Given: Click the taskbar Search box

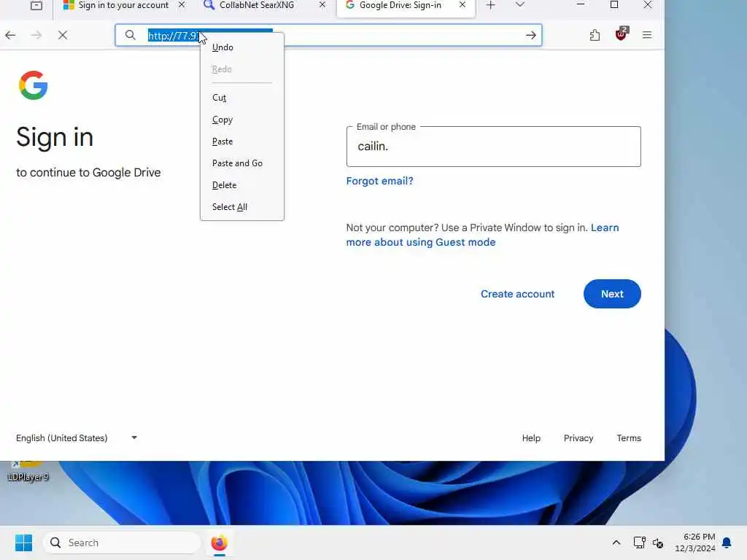Looking at the screenshot, I should coord(122,542).
